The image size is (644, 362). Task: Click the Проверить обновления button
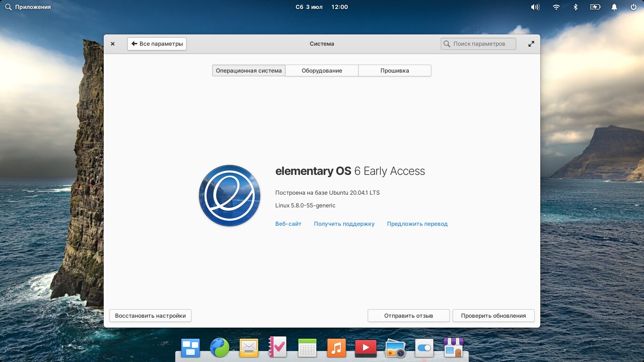493,316
